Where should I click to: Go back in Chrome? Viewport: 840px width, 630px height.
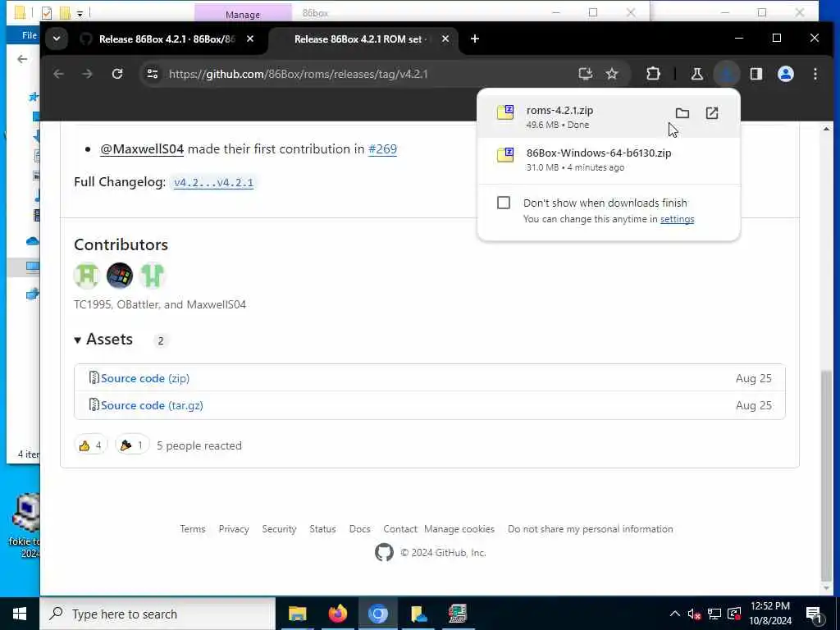point(58,74)
